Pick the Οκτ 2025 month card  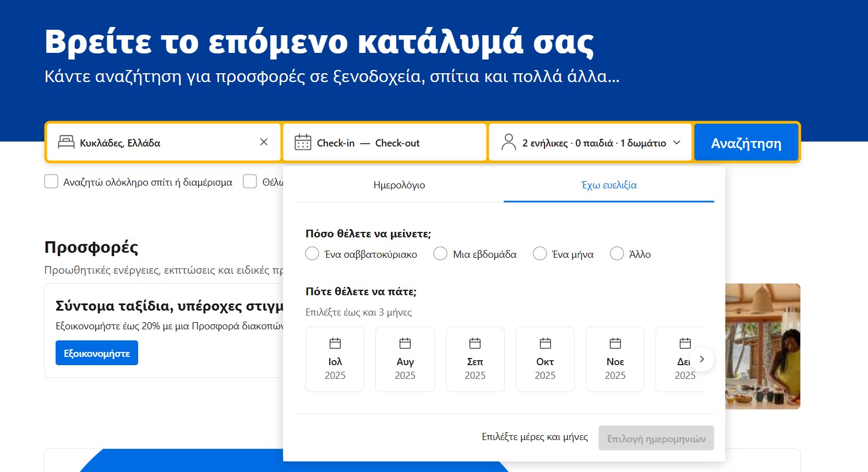545,359
